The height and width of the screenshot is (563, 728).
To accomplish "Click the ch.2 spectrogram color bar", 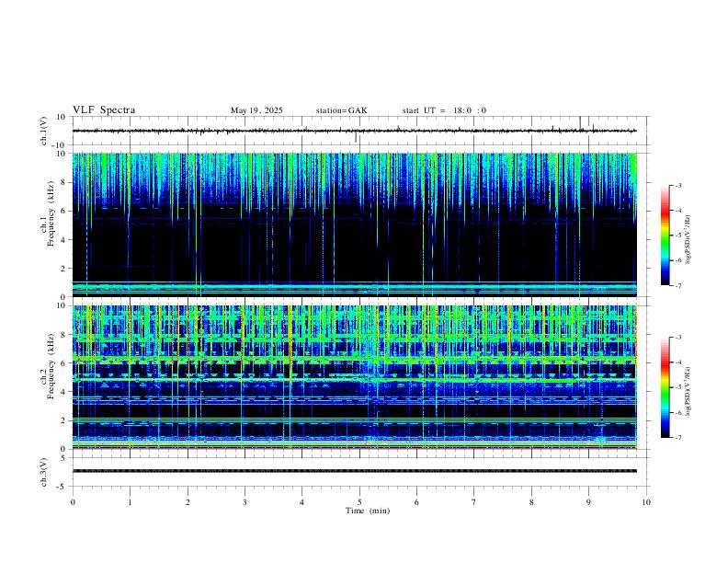I will (x=665, y=387).
